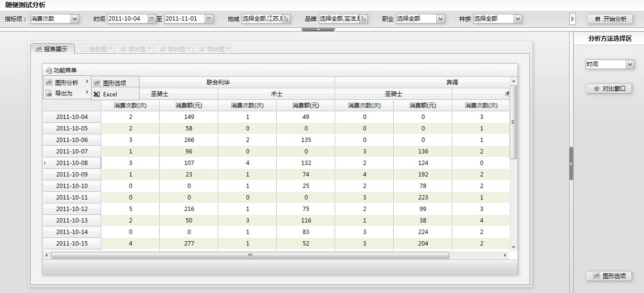Viewport: 644px width, 293px height.
Task: Select the 2011-10-07 row header
Action: (x=72, y=151)
